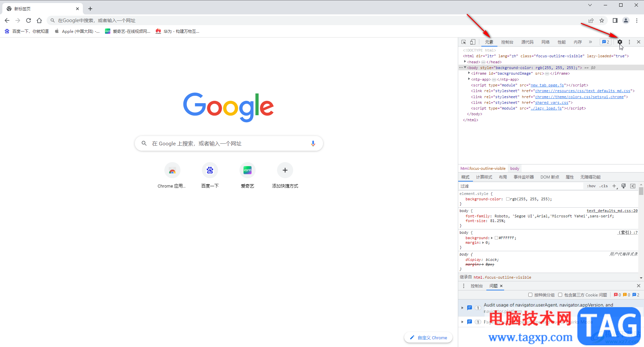The width and height of the screenshot is (644, 347).
Task: Open color picker for #FFFFFF swatch
Action: 496,238
